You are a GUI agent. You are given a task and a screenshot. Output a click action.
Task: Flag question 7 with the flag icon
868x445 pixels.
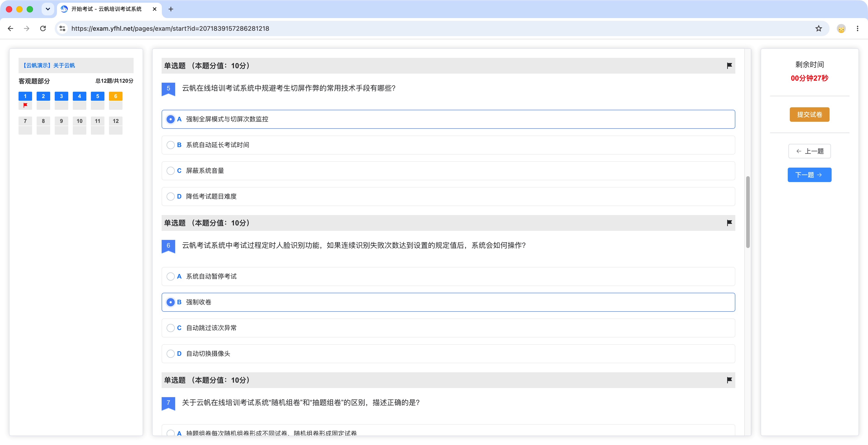[729, 380]
